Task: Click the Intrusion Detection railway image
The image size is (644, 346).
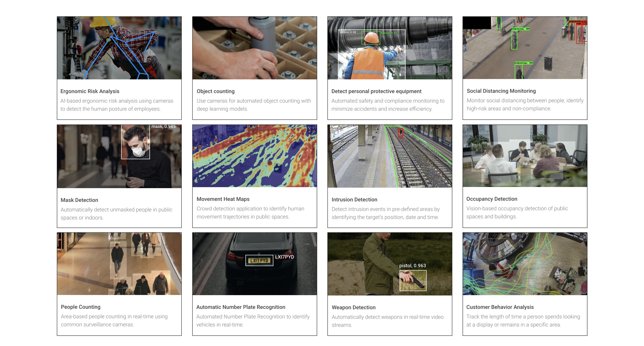Action: [x=390, y=156]
